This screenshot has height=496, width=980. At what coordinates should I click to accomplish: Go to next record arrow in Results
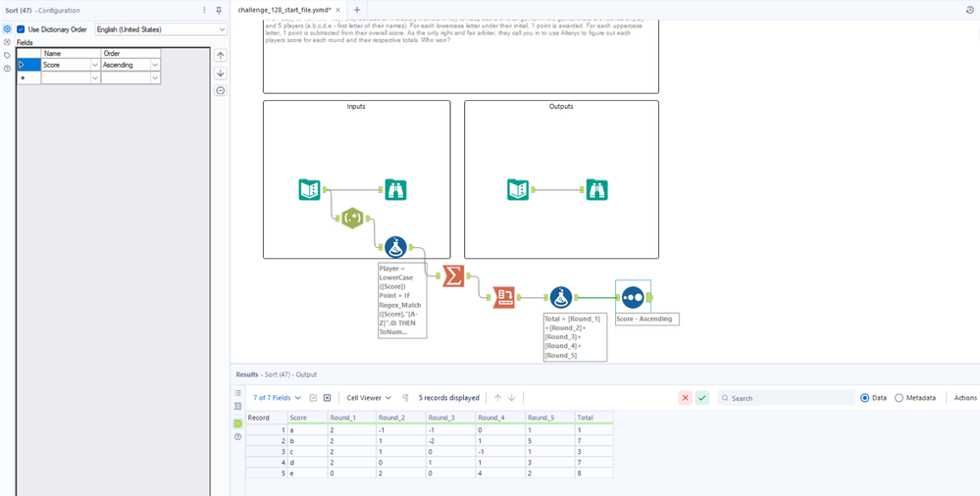click(x=511, y=398)
